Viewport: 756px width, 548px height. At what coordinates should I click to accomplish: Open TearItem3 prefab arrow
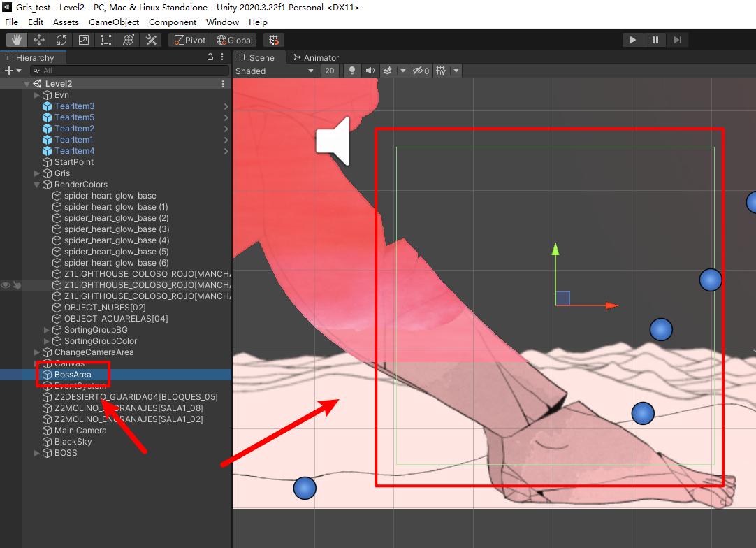226,106
